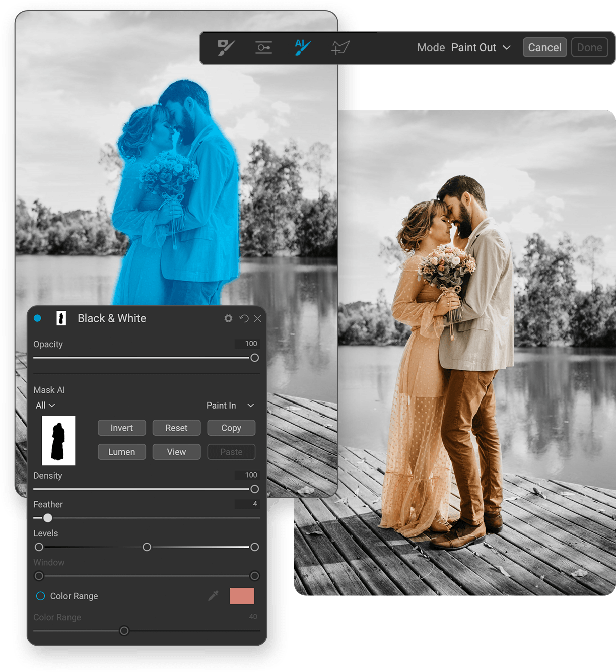The height and width of the screenshot is (672, 616).
Task: Cancel the masking operation
Action: [544, 47]
